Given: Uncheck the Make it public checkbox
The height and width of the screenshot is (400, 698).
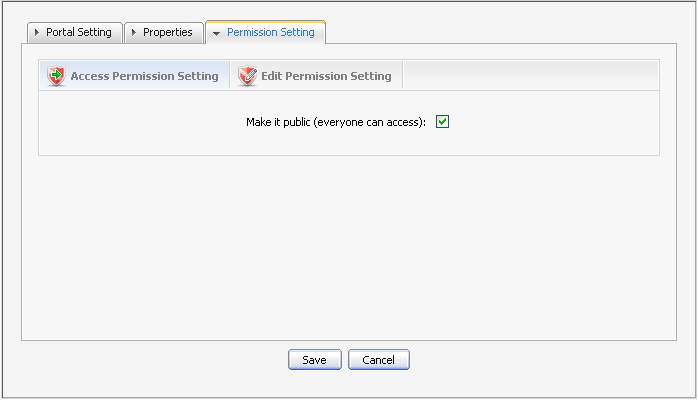Looking at the screenshot, I should coord(443,122).
